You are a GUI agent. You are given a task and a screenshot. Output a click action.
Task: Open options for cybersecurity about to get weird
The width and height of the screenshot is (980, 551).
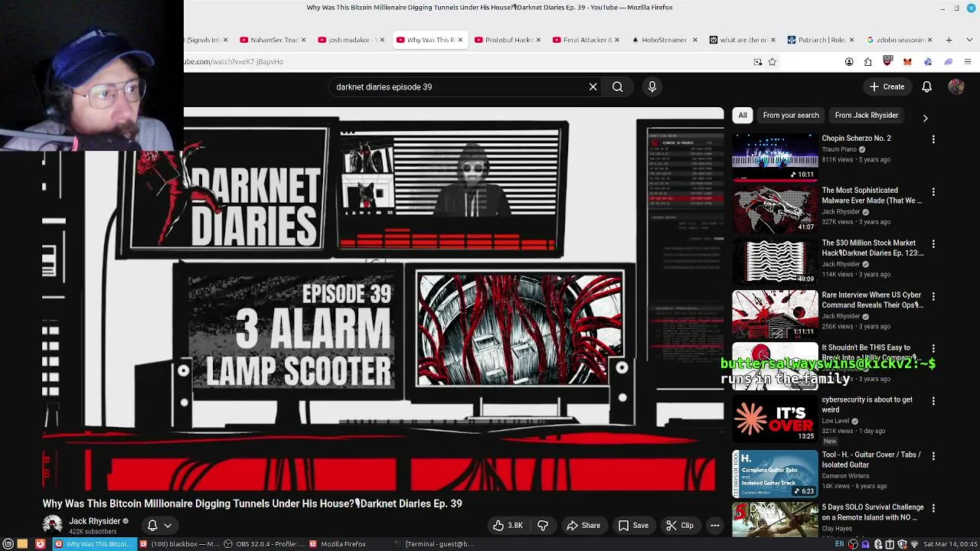(x=933, y=401)
